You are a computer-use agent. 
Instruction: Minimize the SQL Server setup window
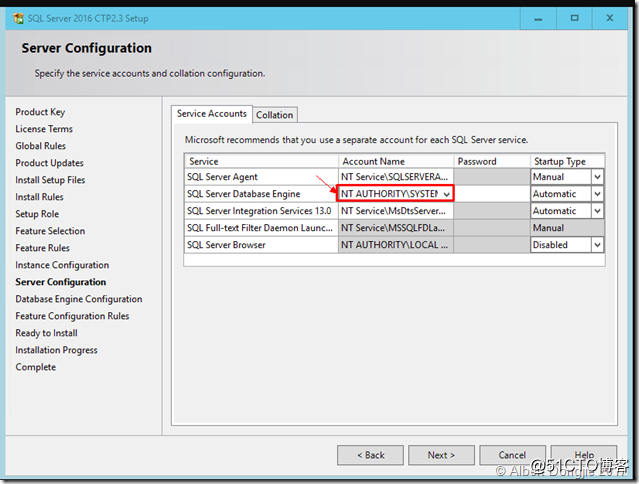point(538,19)
